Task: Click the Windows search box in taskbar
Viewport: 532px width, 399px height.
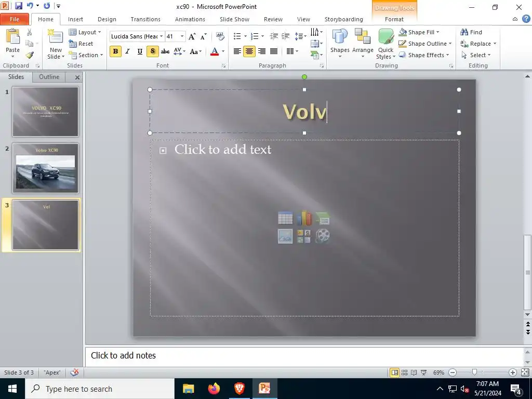Action: coord(100,389)
